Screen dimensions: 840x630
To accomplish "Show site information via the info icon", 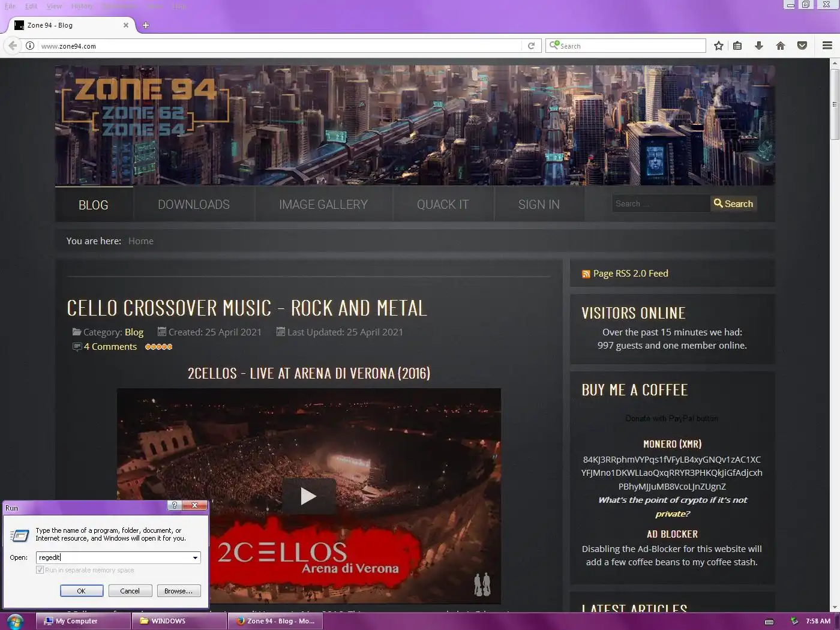I will tap(29, 46).
